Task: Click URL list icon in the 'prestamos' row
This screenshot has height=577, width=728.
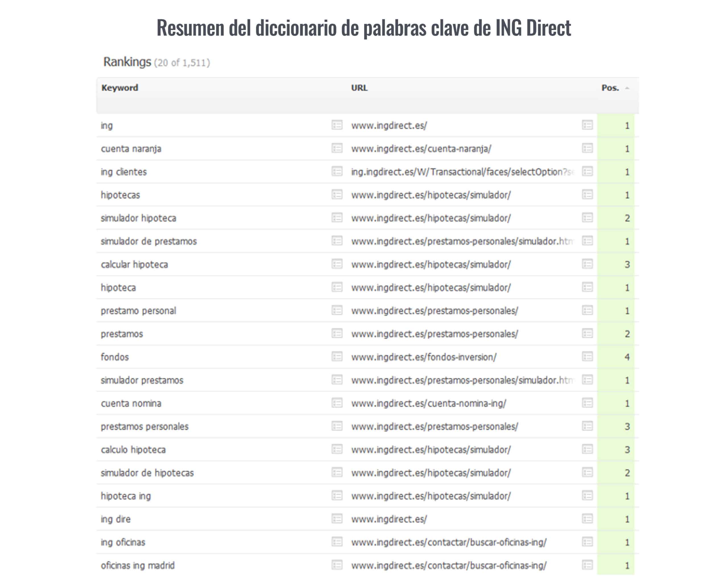Action: tap(587, 333)
